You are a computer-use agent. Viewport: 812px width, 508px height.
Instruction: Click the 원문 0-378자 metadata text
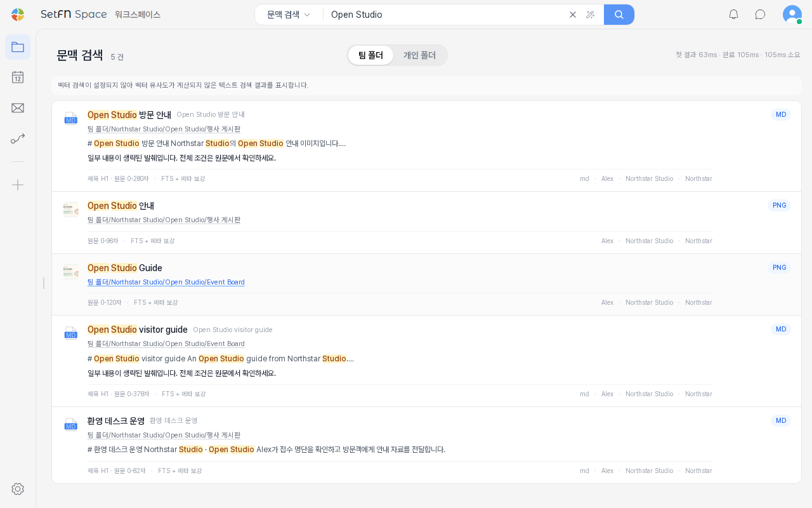[x=132, y=394]
